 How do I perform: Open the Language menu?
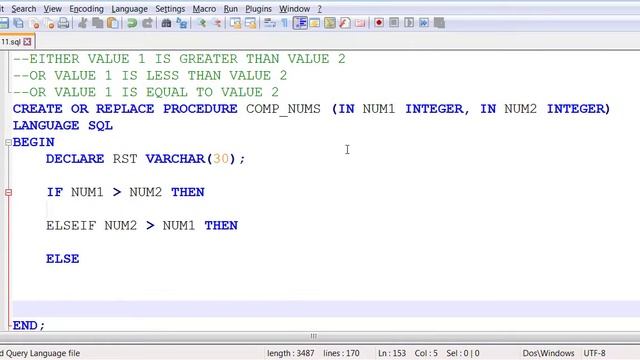pyautogui.click(x=129, y=9)
